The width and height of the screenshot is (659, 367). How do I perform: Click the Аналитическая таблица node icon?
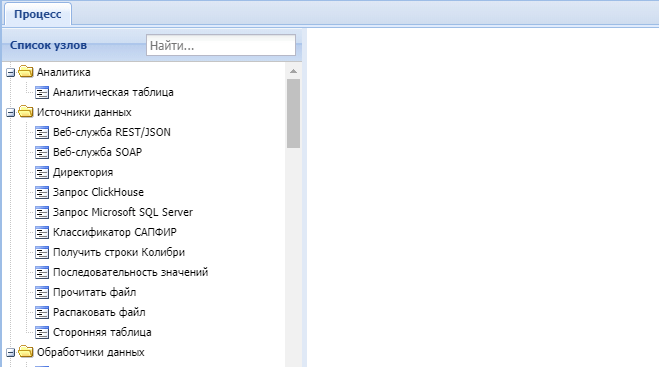pyautogui.click(x=42, y=92)
